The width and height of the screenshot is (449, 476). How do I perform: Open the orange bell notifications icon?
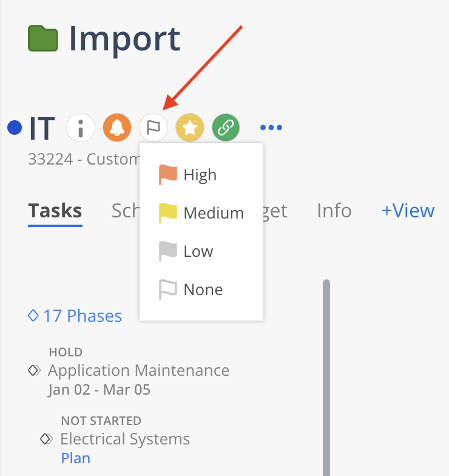point(116,127)
